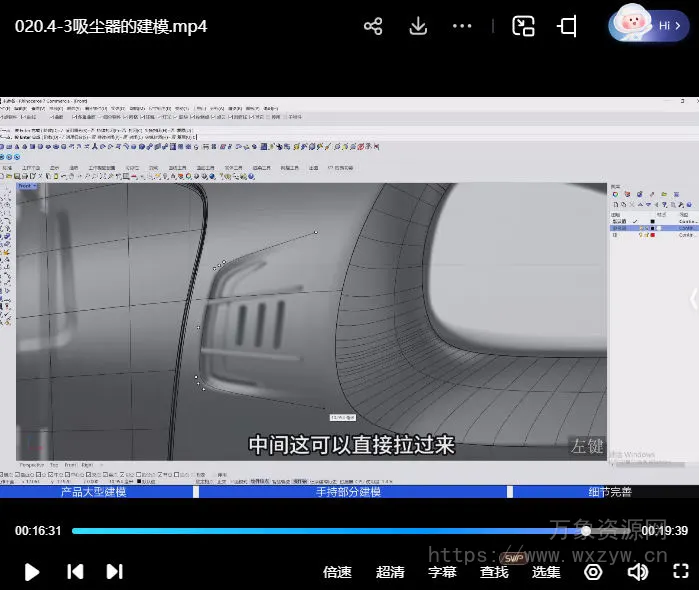The height and width of the screenshot is (590, 699).
Task: Play the video
Action: pos(32,572)
